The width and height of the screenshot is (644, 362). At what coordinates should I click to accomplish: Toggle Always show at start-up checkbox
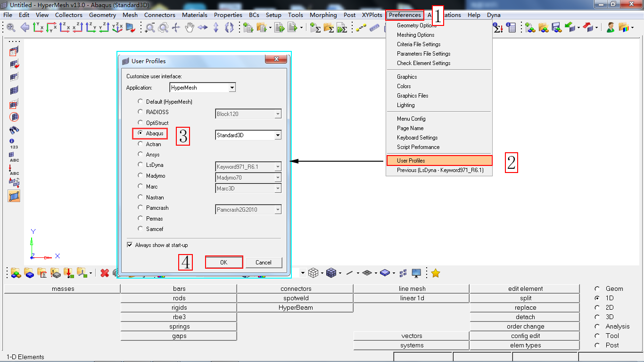pyautogui.click(x=130, y=245)
